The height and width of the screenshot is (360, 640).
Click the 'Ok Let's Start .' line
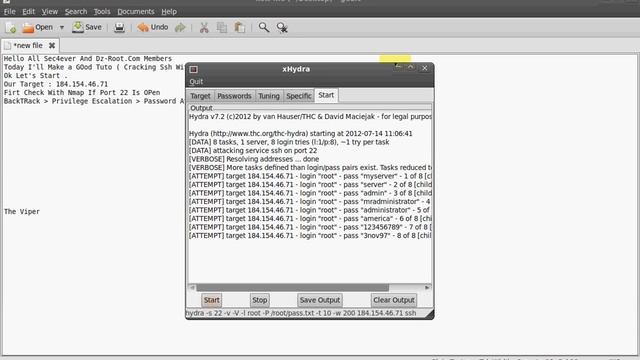click(36, 76)
